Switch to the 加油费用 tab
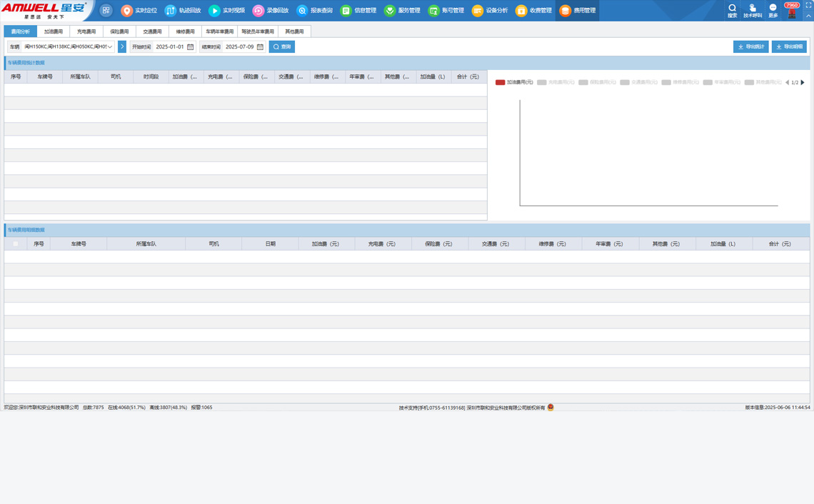The height and width of the screenshot is (504, 814). [x=54, y=31]
